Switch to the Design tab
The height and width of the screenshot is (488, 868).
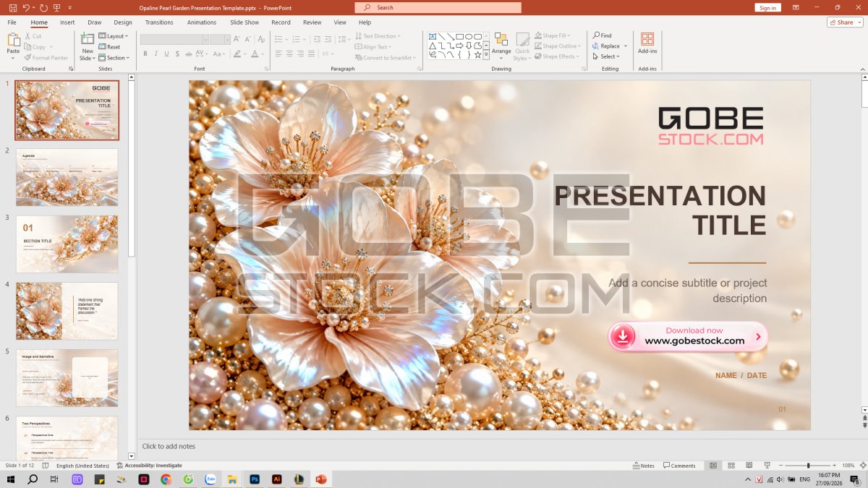pos(123,22)
